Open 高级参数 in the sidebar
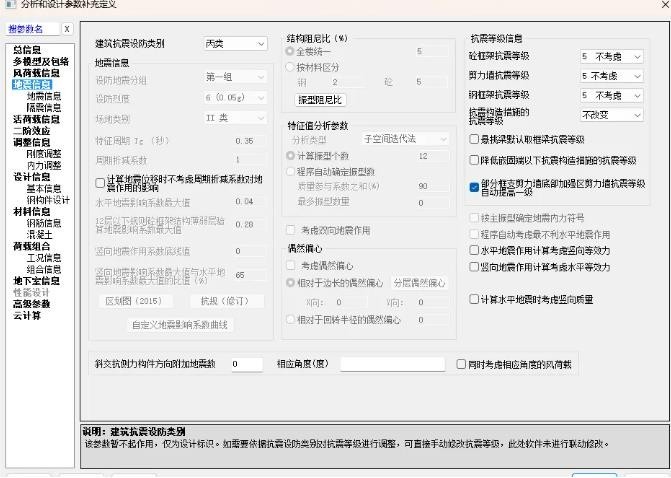Viewport: 671px width, 478px height. [31, 304]
